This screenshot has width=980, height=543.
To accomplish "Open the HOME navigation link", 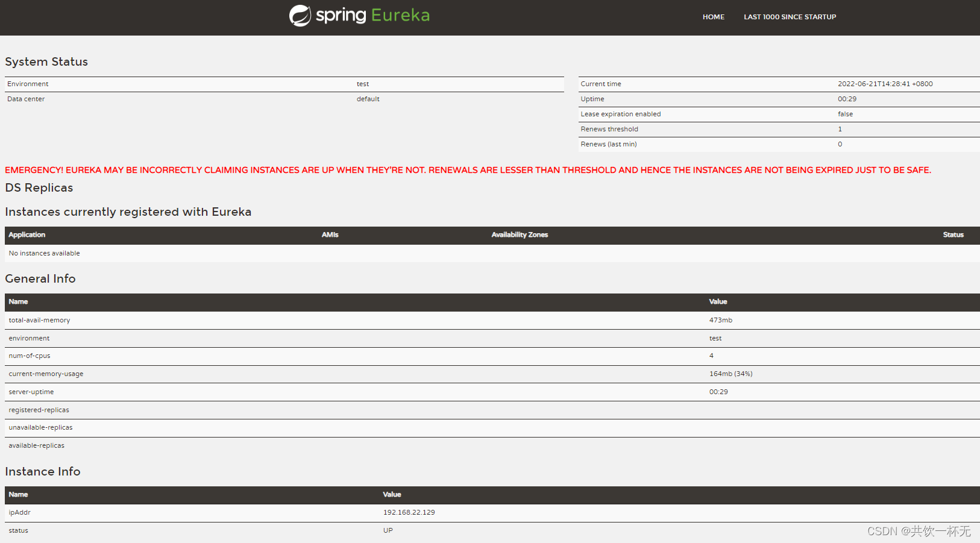I will (714, 17).
